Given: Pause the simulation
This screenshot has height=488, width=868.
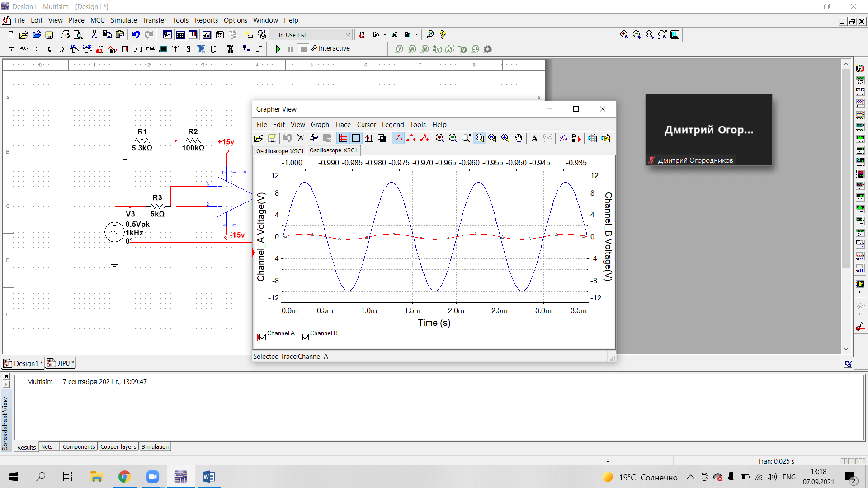Looking at the screenshot, I should [291, 49].
